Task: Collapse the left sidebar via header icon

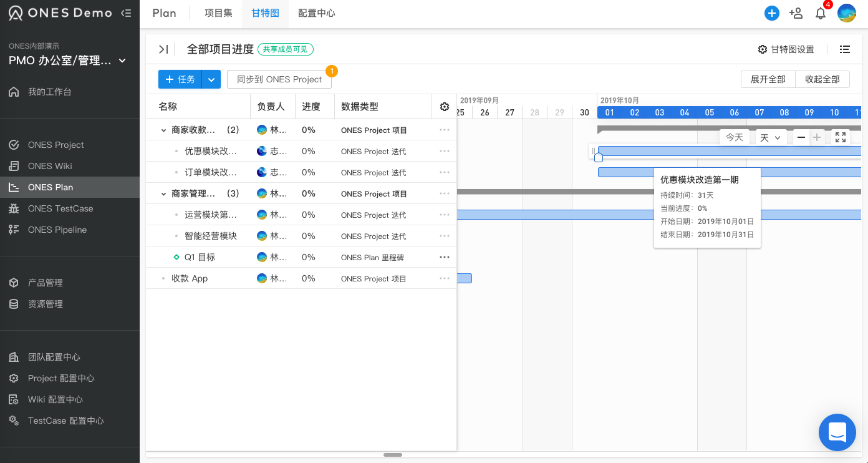Action: tap(126, 13)
